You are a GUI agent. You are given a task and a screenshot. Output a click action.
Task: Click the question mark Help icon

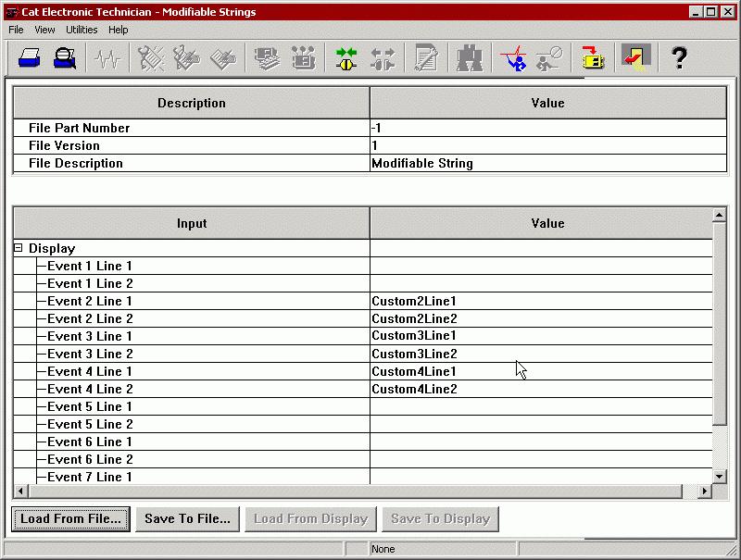[x=679, y=58]
